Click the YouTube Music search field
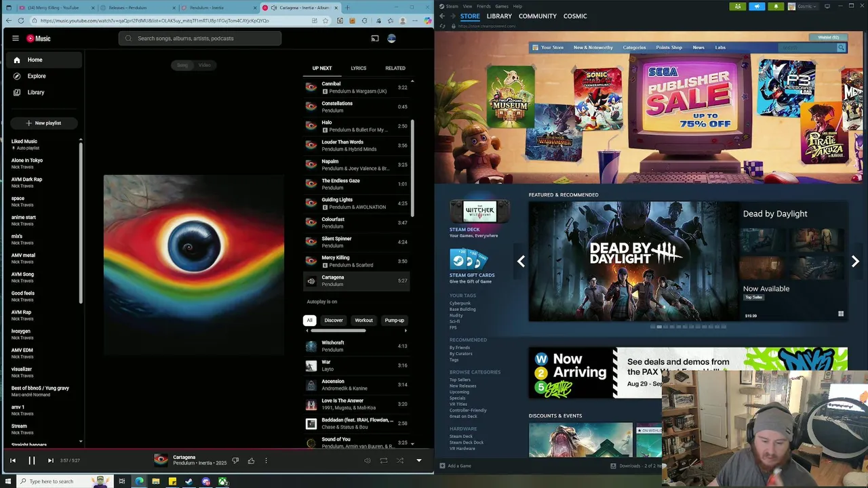Screen dimensions: 868x488 pos(200,39)
